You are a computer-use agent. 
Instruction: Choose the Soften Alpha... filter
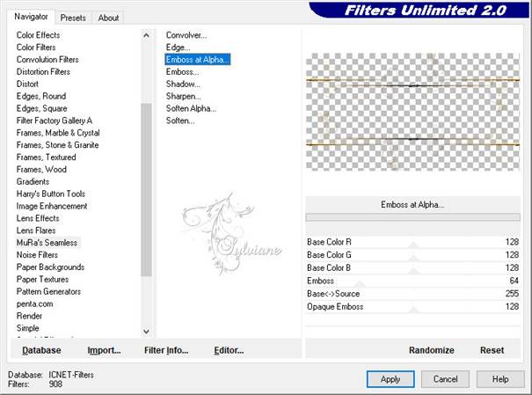pos(191,108)
